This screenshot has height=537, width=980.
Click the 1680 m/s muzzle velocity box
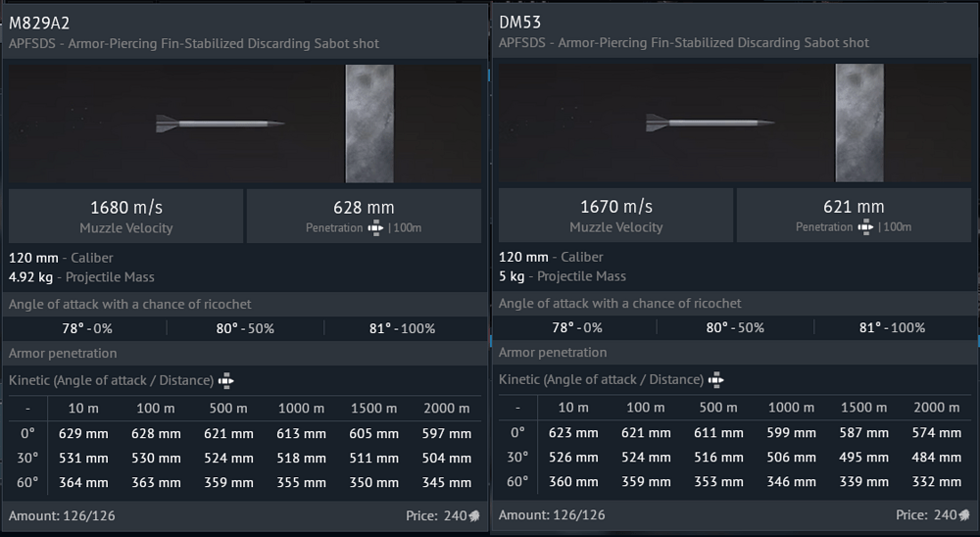coord(125,216)
